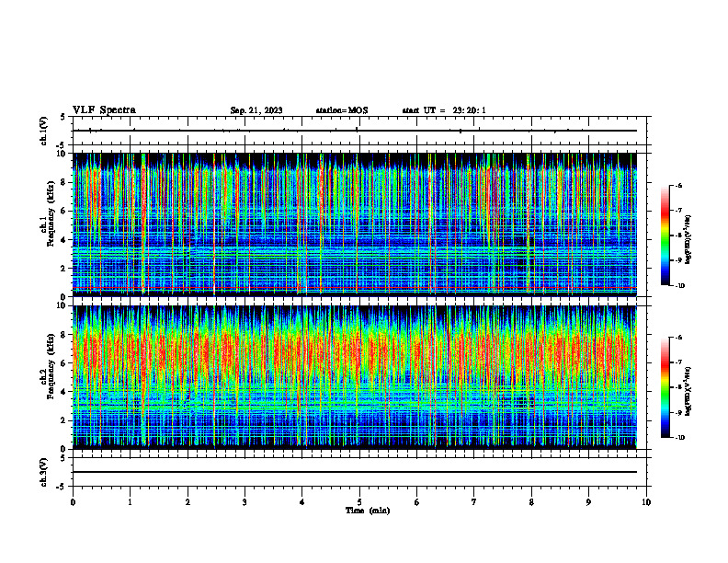Click time axis tick label "8"
The width and height of the screenshot is (728, 563).
(531, 502)
